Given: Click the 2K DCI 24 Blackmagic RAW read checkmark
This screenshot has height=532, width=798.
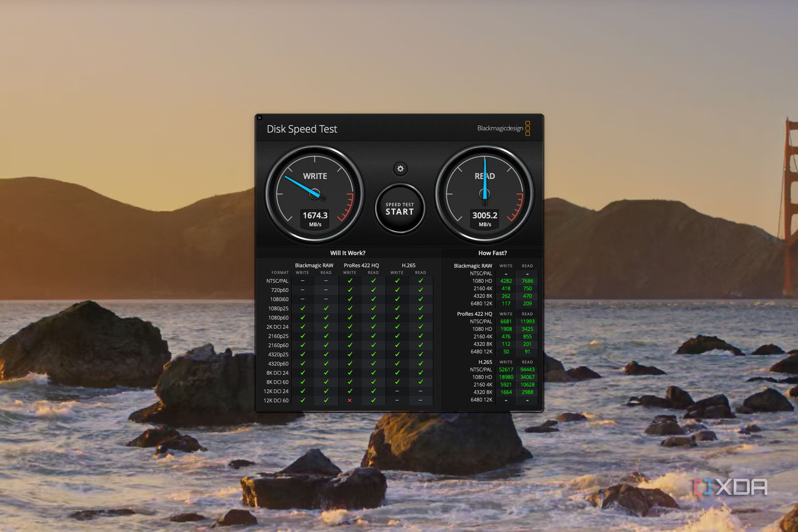Looking at the screenshot, I should pyautogui.click(x=326, y=327).
